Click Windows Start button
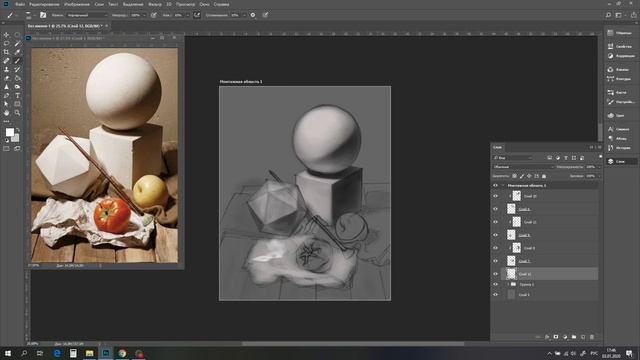 click(x=8, y=353)
